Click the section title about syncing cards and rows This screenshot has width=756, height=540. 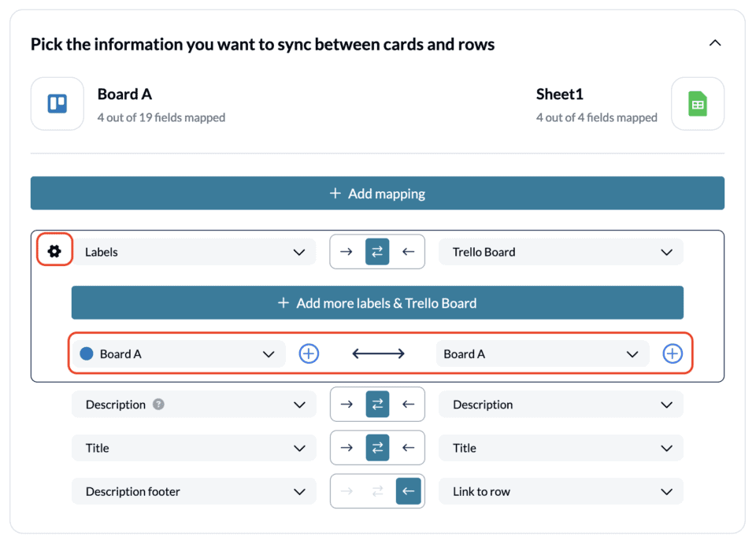[263, 44]
